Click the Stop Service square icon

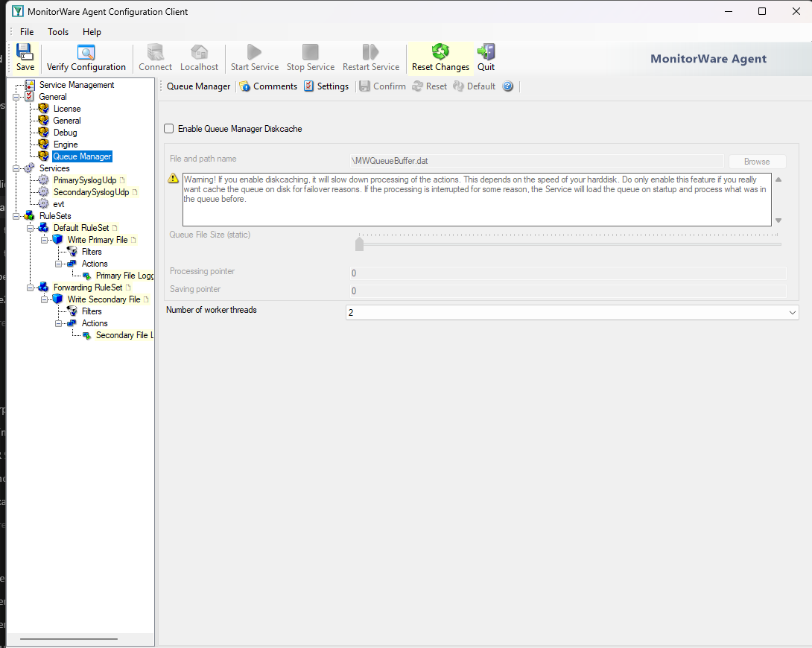tap(311, 52)
